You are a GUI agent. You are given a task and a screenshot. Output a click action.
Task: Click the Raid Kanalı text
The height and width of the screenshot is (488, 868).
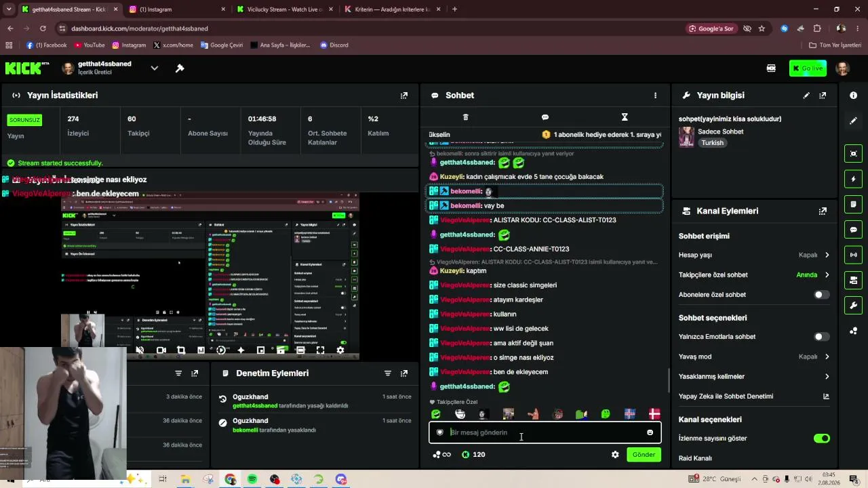[x=695, y=459]
